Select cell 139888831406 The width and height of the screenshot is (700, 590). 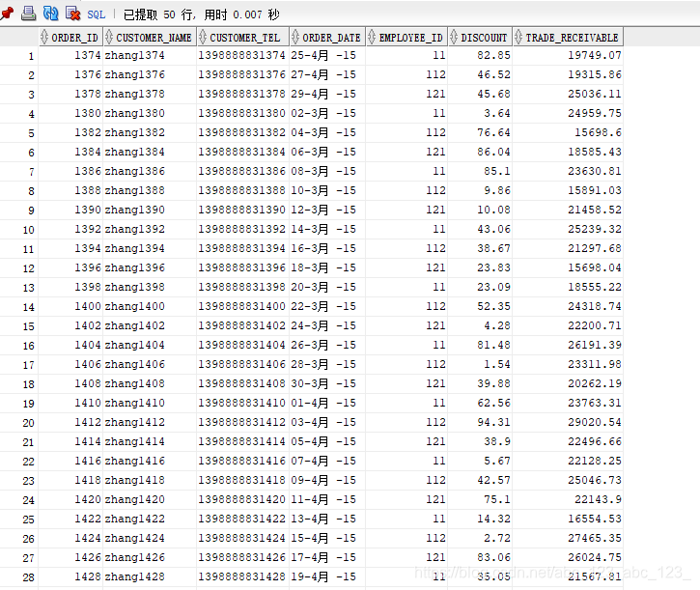(241, 364)
